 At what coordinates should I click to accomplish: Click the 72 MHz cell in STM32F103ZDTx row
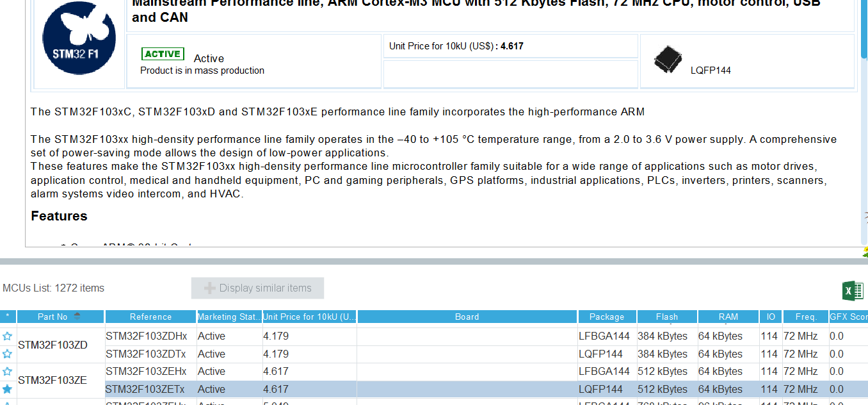tap(805, 354)
